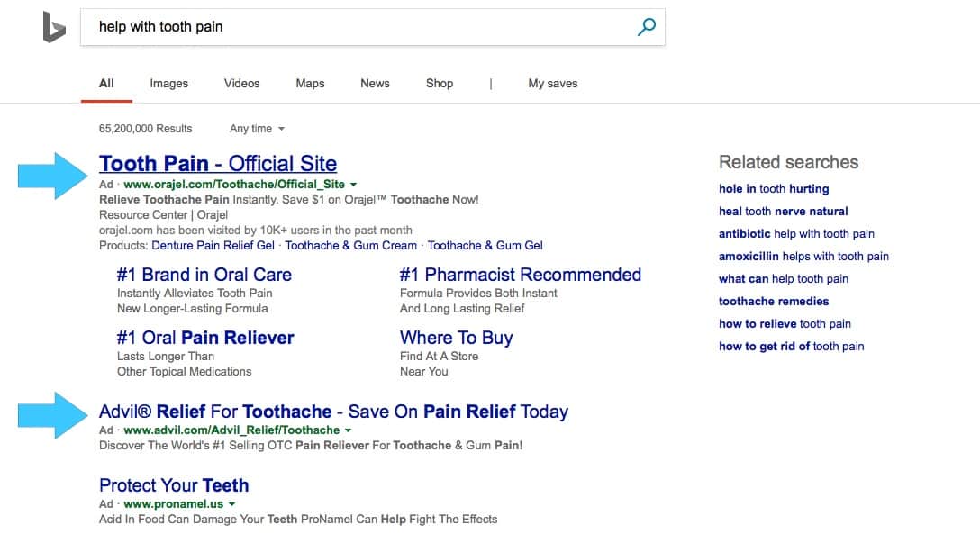Click the Bing logo
This screenshot has width=980, height=534.
tap(52, 26)
